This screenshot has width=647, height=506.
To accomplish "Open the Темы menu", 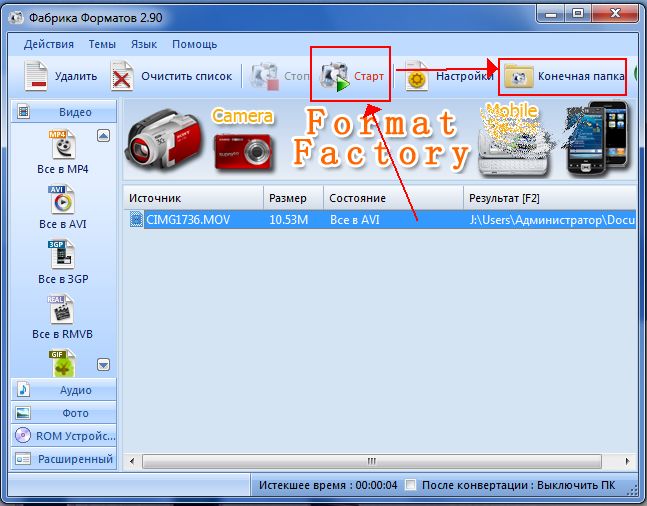I will coord(102,44).
